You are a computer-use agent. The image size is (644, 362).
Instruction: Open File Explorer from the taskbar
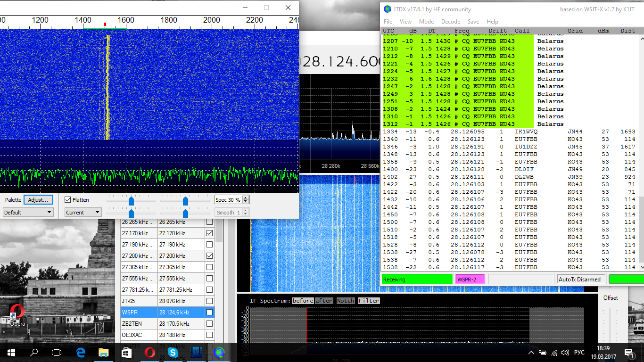[103, 352]
